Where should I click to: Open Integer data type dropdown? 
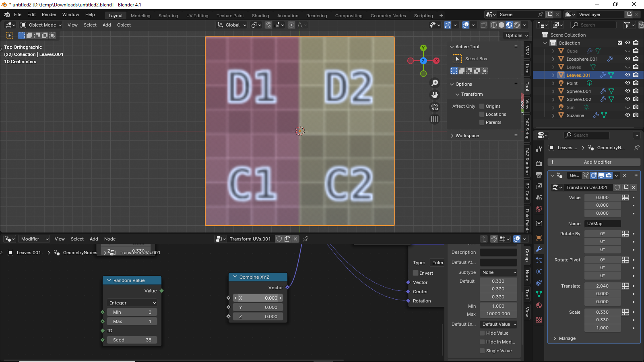pyautogui.click(x=132, y=303)
